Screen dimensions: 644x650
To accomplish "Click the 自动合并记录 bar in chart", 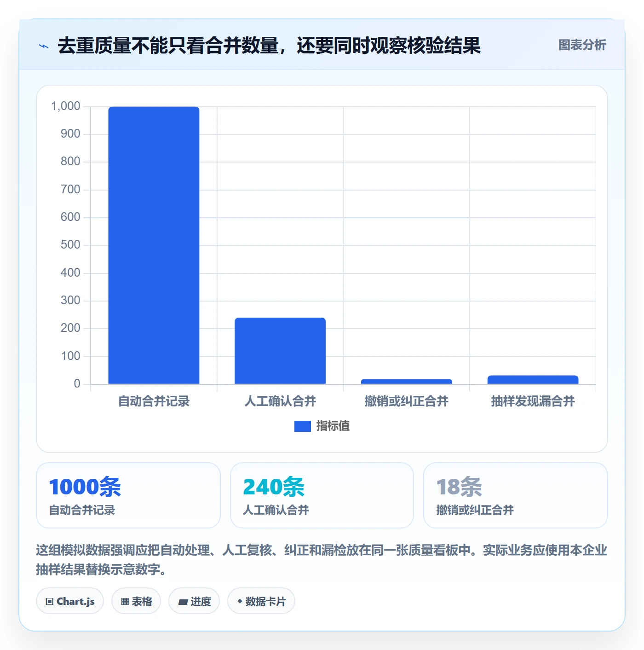I will (154, 245).
